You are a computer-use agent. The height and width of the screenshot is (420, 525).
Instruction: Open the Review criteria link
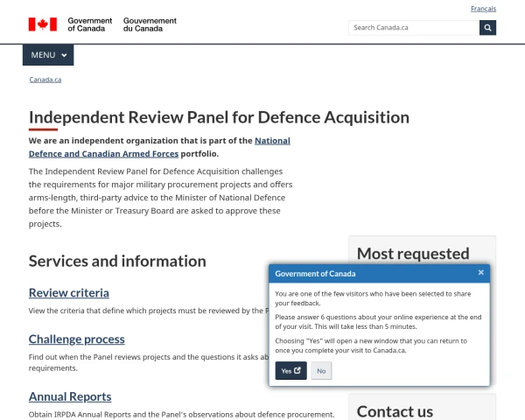point(69,293)
